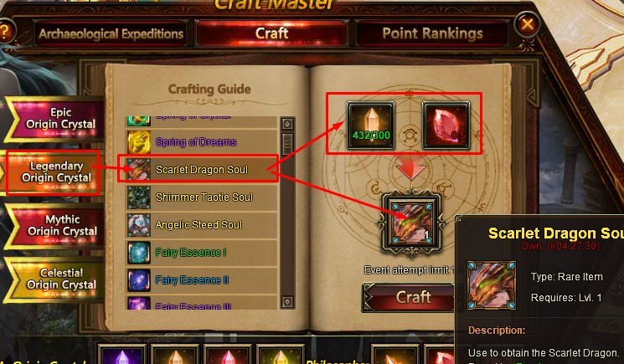Open the help question mark icon
Viewport: 624px width, 364px height.
pyautogui.click(x=5, y=32)
